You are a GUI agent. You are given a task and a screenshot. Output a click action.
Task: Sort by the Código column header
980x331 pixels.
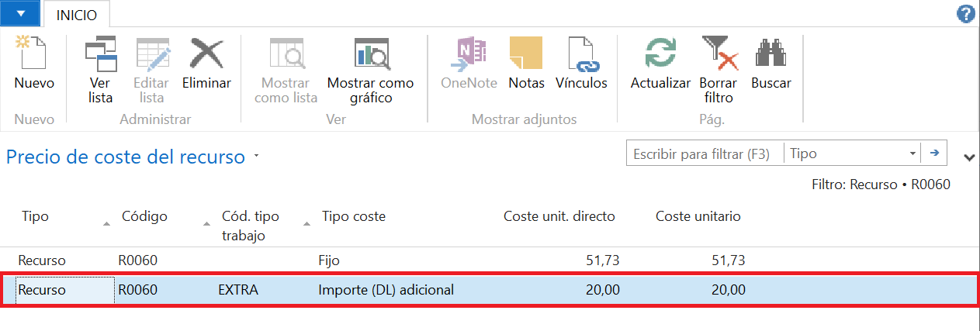tap(144, 216)
